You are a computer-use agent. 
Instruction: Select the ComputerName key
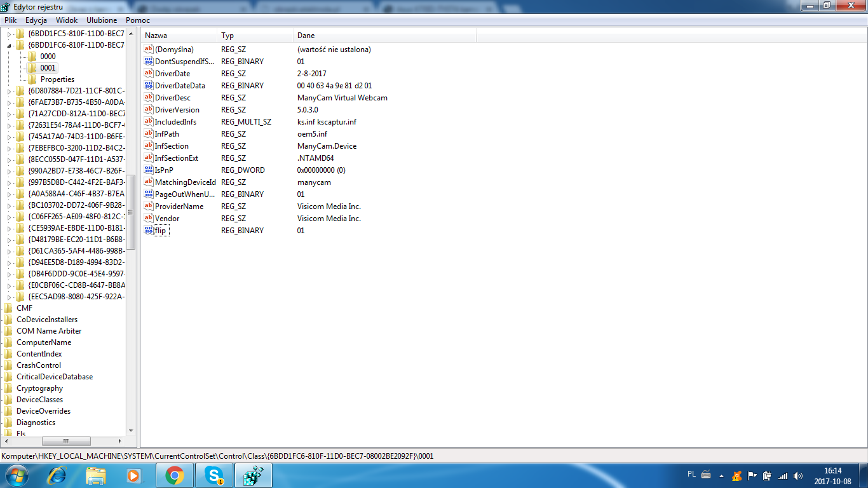44,342
